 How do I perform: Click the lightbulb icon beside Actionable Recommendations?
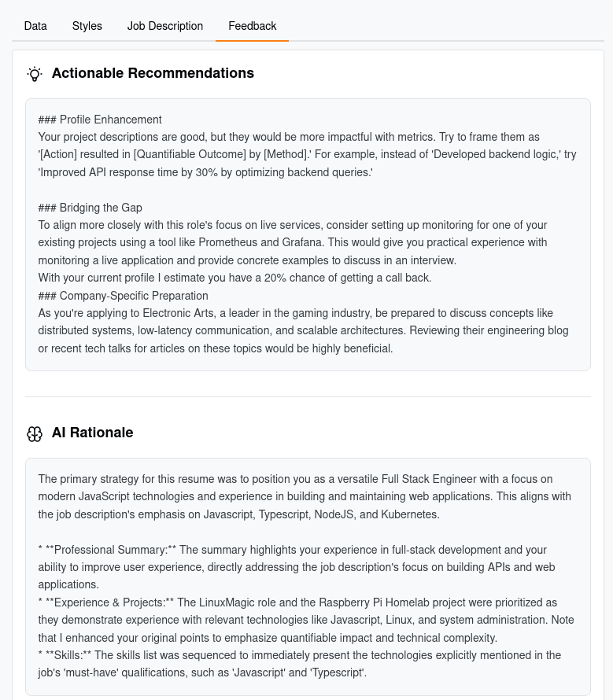(34, 73)
